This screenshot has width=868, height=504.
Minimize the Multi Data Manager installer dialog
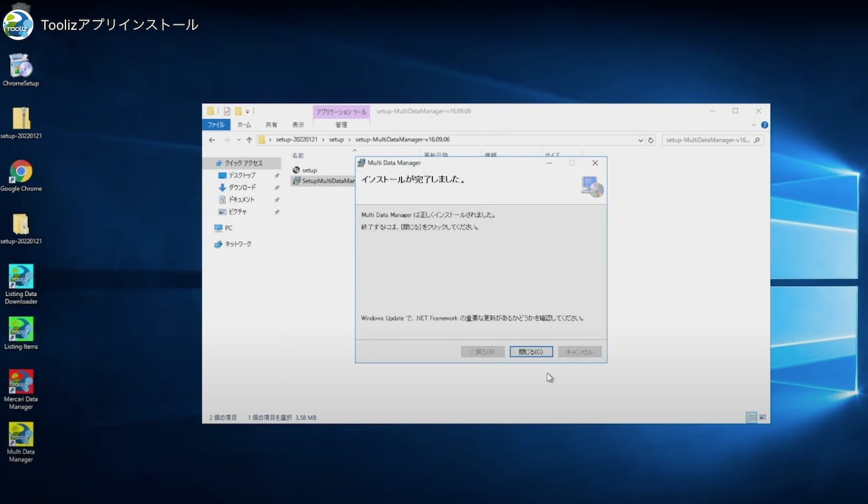[x=549, y=163]
